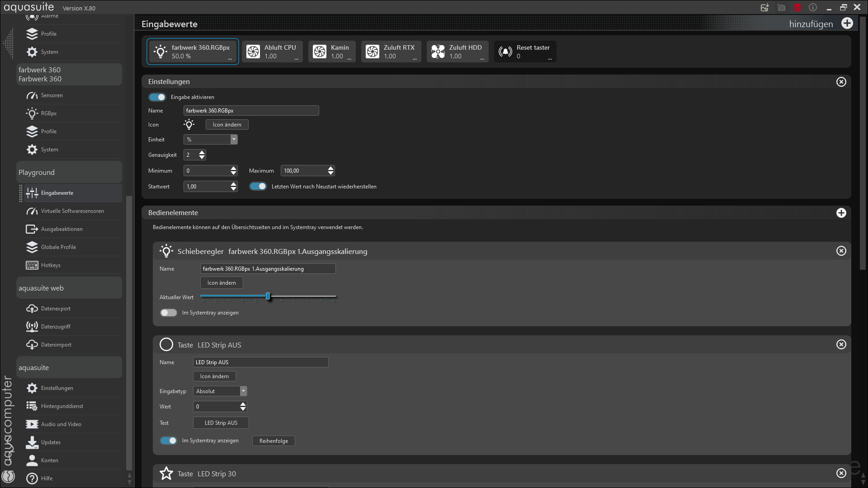Open the Hotkeys keyboard icon entry
Image resolution: width=868 pixels, height=488 pixels.
coord(32,265)
